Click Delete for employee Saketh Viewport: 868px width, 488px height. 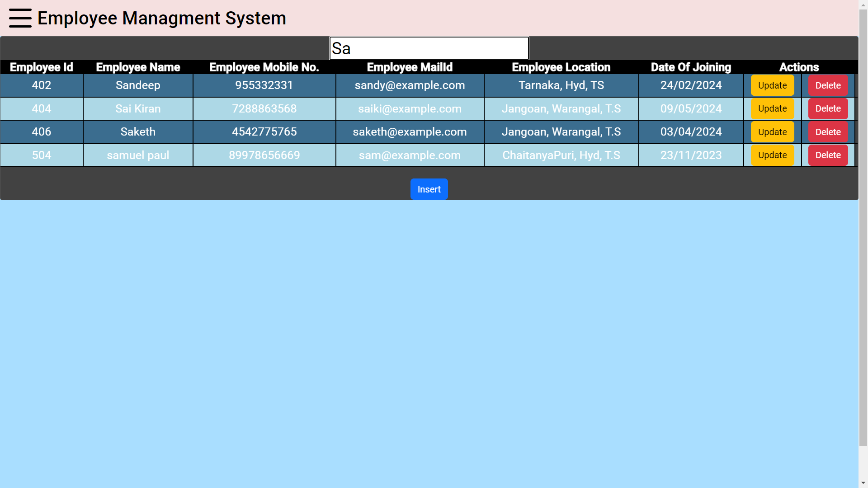click(828, 132)
